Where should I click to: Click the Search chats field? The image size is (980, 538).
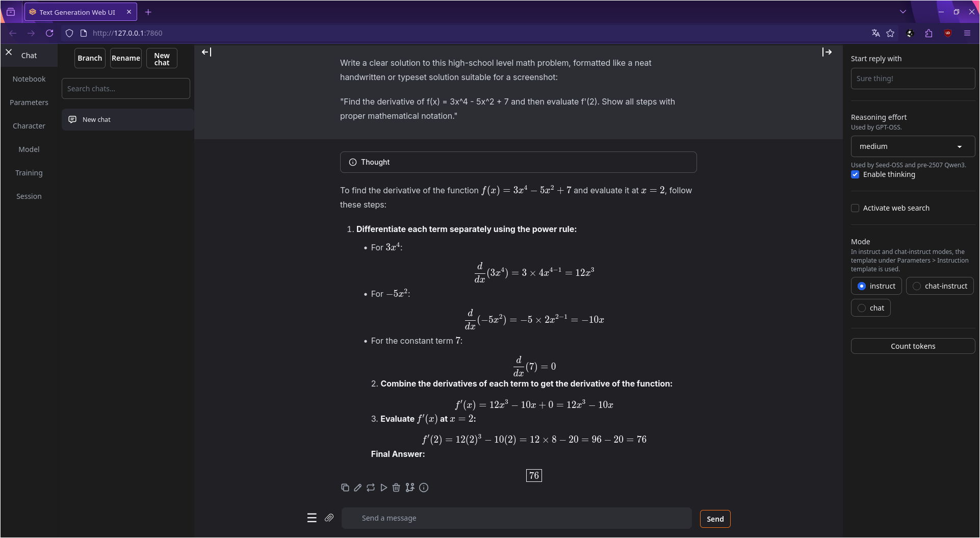(x=125, y=88)
